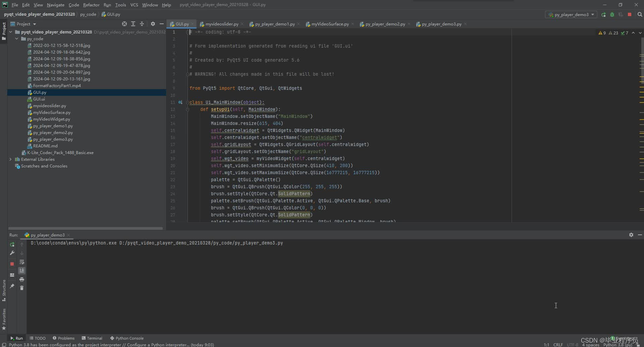Collapse the py_code folder
The width and height of the screenshot is (644, 347).
tap(17, 39)
